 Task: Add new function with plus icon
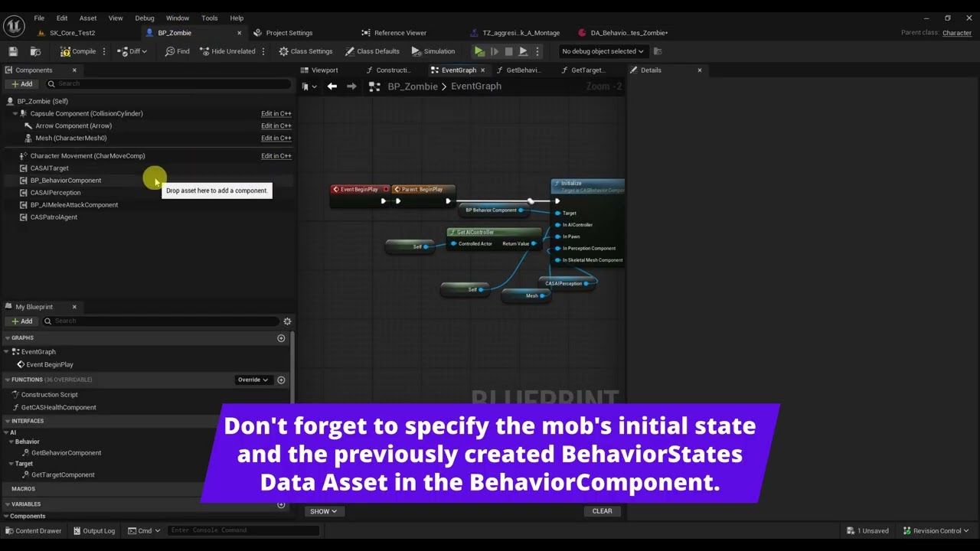(281, 380)
